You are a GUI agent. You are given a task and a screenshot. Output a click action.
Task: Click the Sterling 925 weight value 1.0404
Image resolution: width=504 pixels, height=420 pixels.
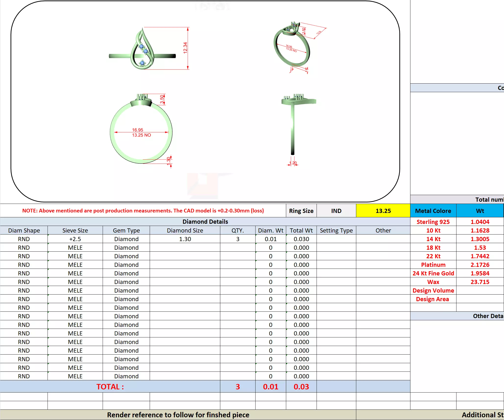(480, 222)
